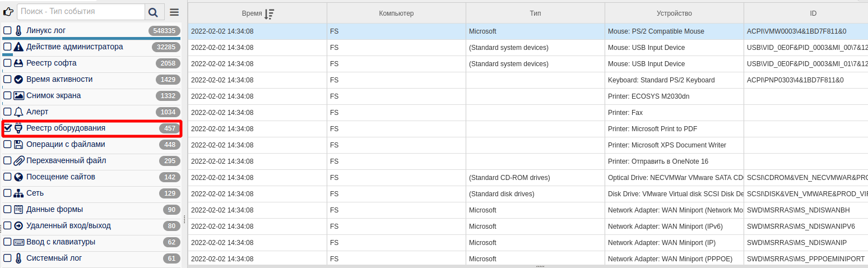Click the warning triangle icon for Действие администратора

pos(18,47)
